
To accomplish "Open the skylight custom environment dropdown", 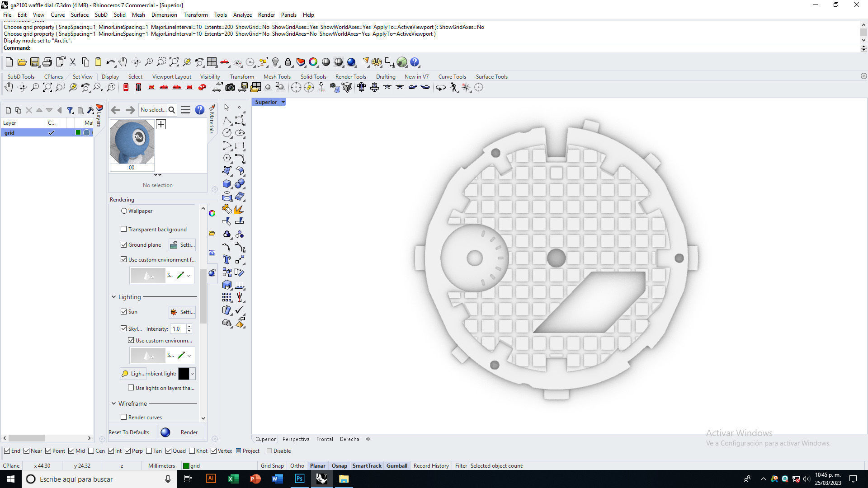I will point(189,356).
